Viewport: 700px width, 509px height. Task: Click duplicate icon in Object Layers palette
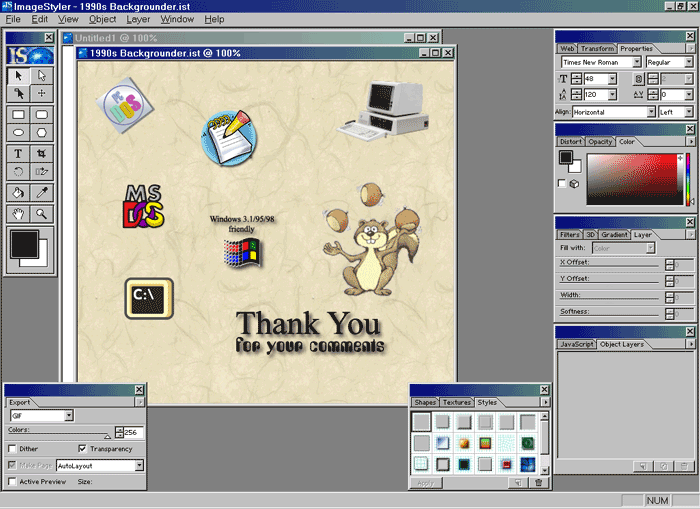coord(664,467)
